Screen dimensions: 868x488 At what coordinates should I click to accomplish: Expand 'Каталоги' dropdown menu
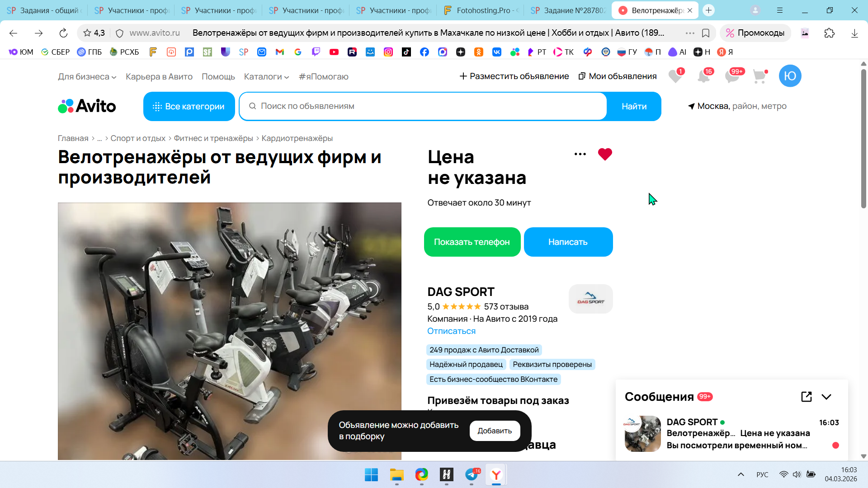[x=266, y=77]
